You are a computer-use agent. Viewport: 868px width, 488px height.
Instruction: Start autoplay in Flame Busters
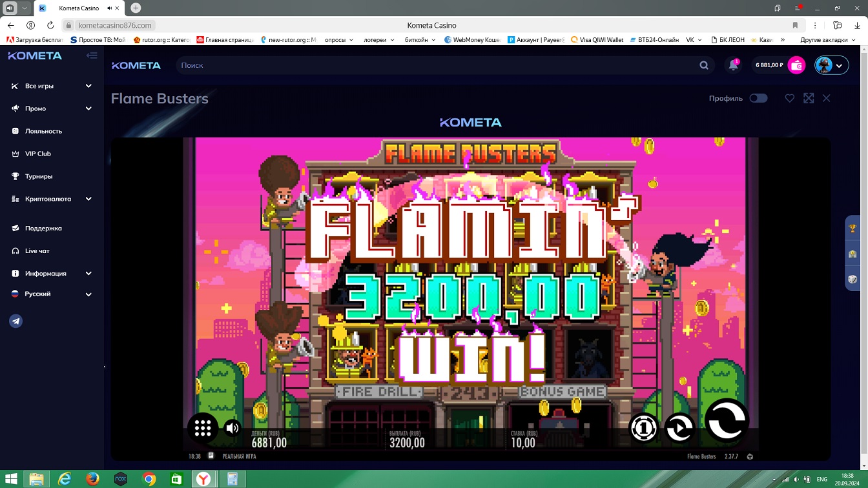tap(679, 427)
